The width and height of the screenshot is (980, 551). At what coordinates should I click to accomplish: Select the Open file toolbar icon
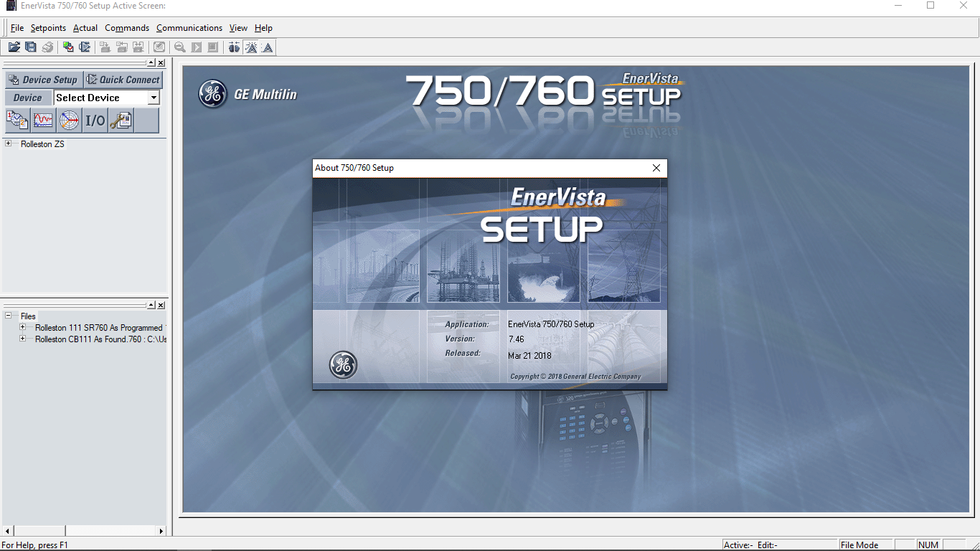(x=14, y=47)
